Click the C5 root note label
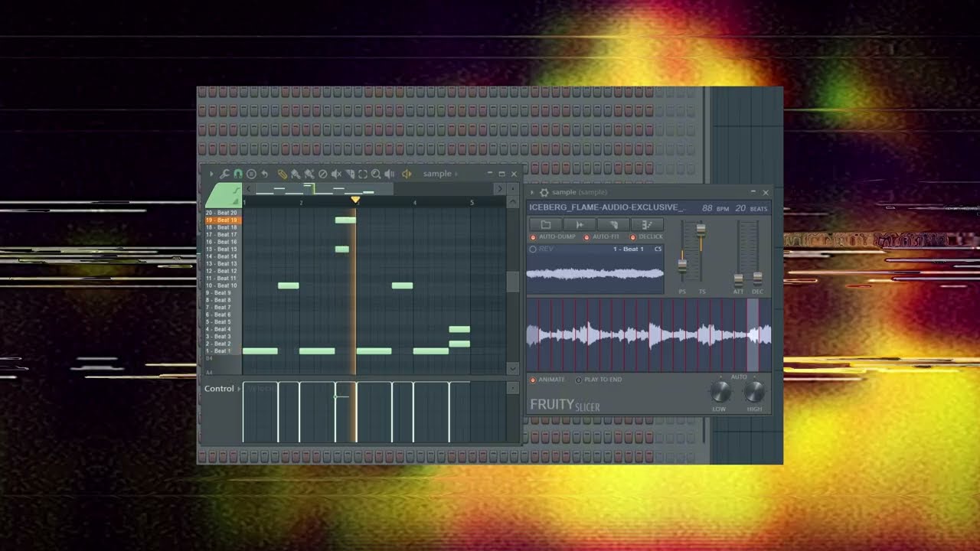This screenshot has height=551, width=980. coord(658,249)
